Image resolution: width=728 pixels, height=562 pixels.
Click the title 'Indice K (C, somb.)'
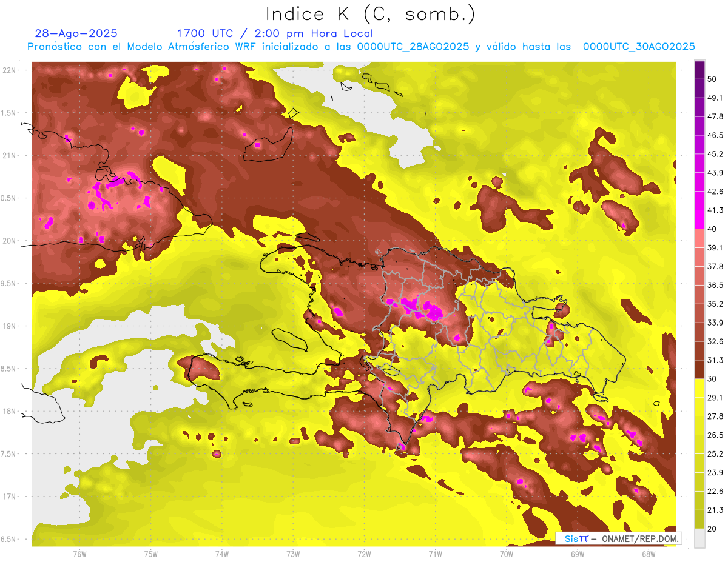(x=370, y=14)
